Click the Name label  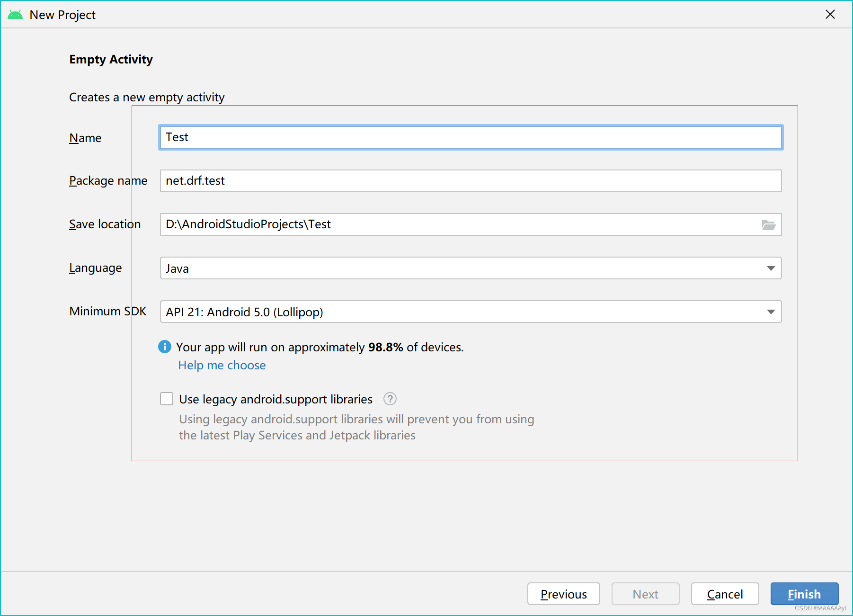[85, 138]
